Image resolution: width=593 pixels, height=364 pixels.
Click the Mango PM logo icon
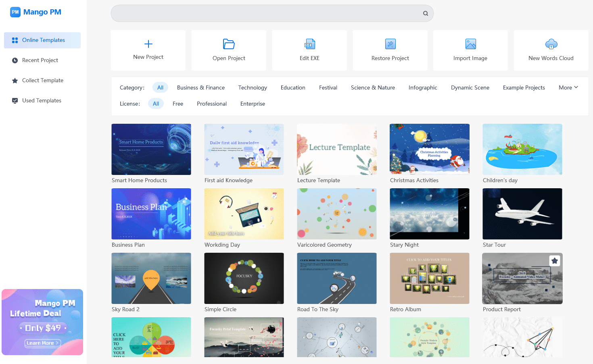(x=15, y=12)
